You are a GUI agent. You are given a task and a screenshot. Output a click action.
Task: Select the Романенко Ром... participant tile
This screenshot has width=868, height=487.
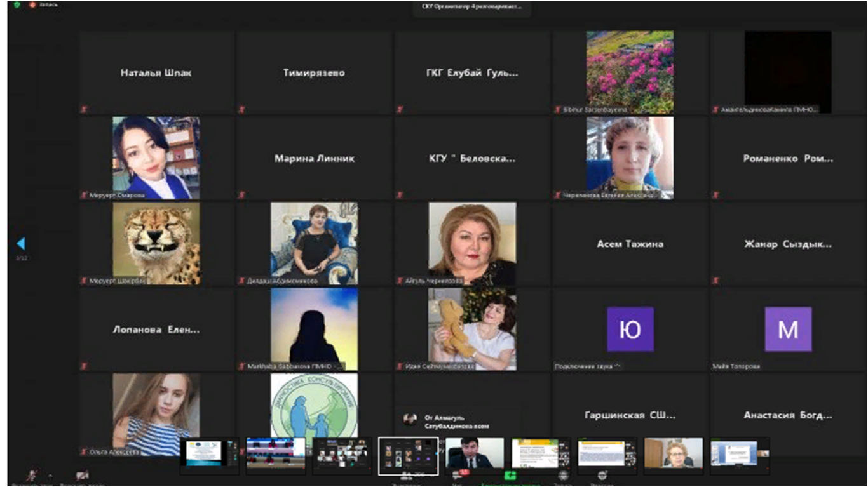click(x=788, y=158)
